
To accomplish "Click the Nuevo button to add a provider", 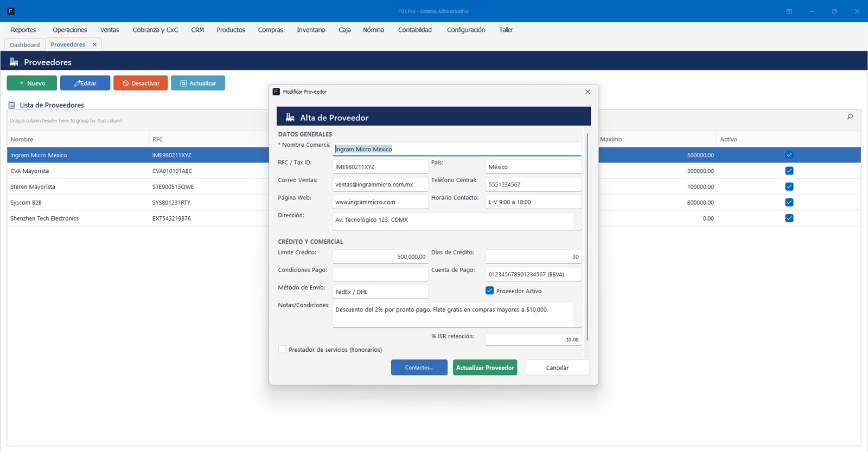I will point(32,83).
